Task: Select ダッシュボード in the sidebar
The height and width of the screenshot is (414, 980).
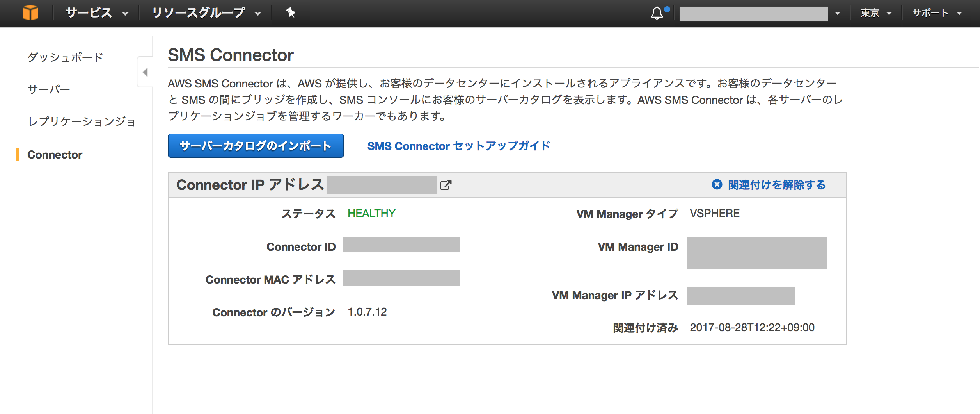Action: point(64,57)
